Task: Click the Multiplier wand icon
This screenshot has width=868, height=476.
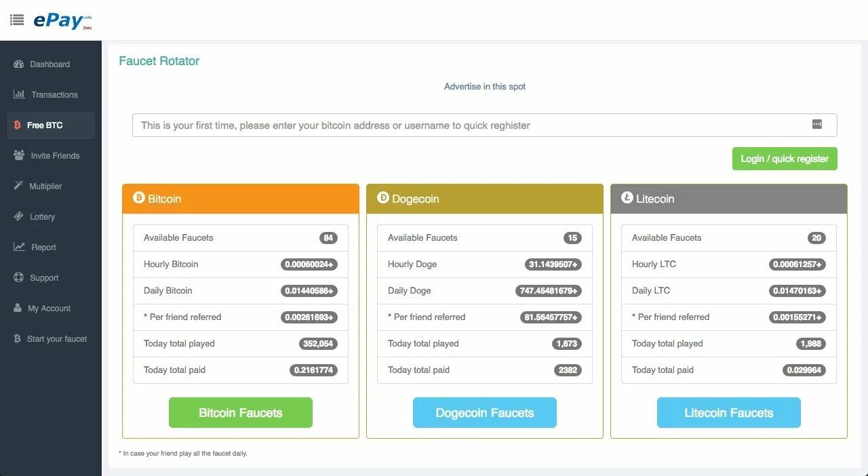Action: (18, 186)
